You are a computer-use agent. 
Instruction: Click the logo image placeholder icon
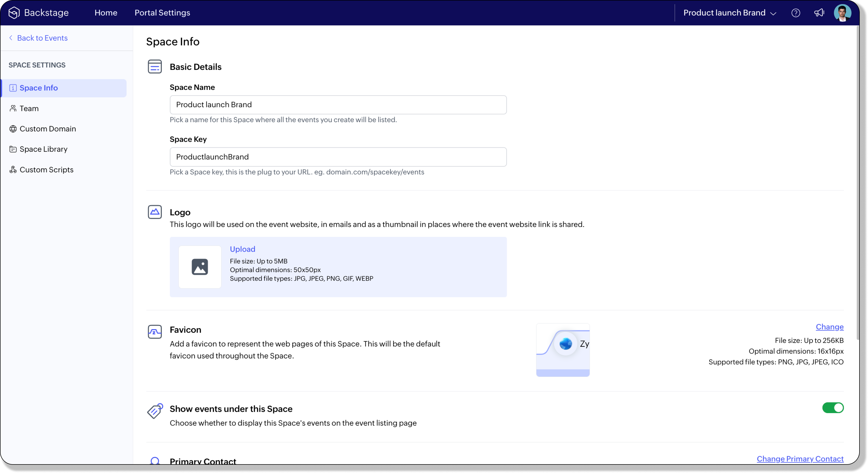200,267
